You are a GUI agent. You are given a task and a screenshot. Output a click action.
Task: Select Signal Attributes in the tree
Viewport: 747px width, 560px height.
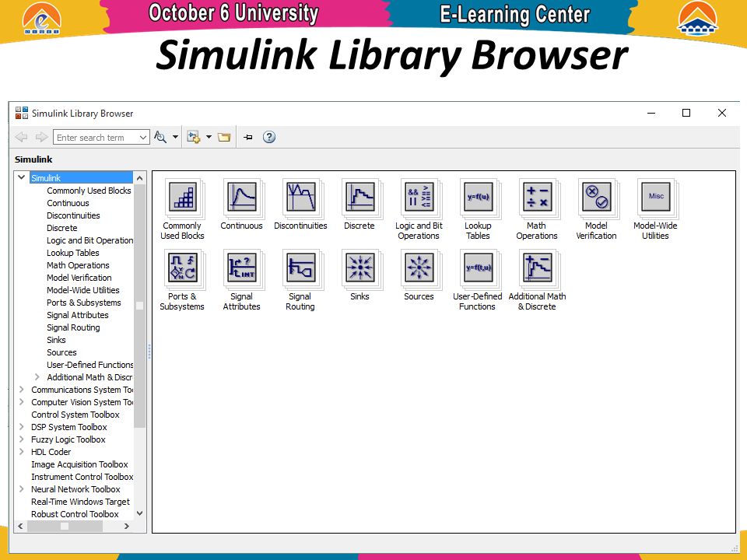(x=78, y=315)
